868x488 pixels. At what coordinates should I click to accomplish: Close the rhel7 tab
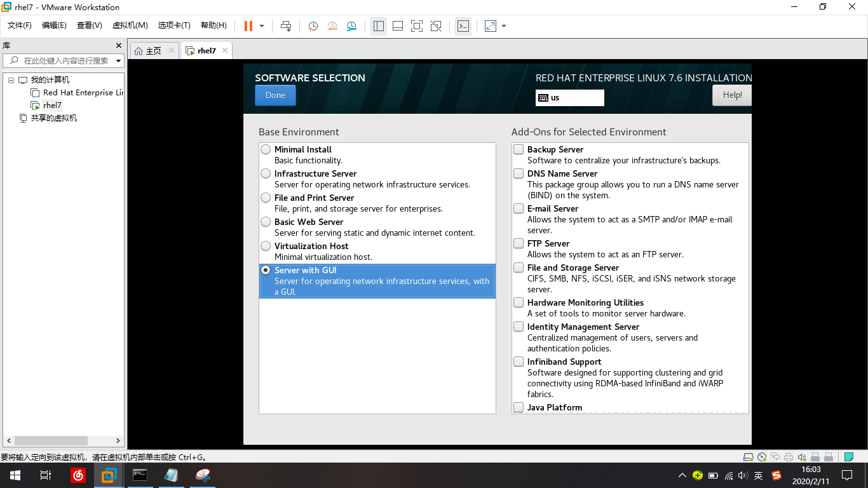[225, 50]
